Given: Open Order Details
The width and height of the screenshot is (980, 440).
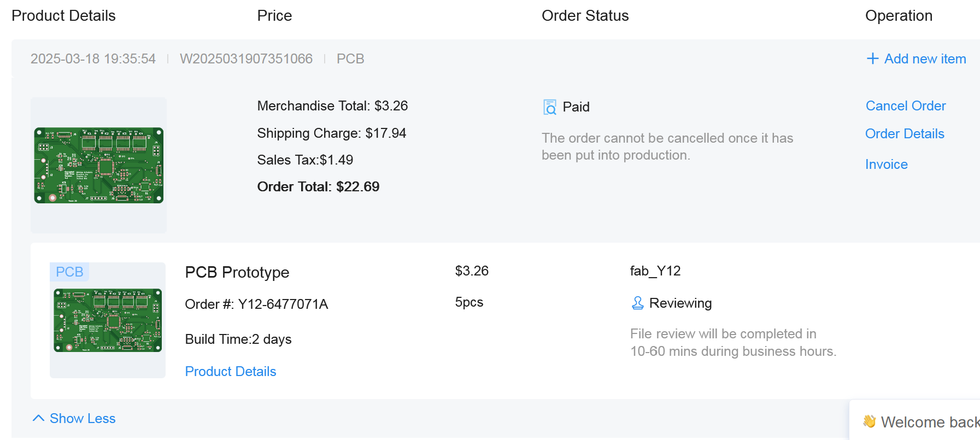Looking at the screenshot, I should 905,133.
